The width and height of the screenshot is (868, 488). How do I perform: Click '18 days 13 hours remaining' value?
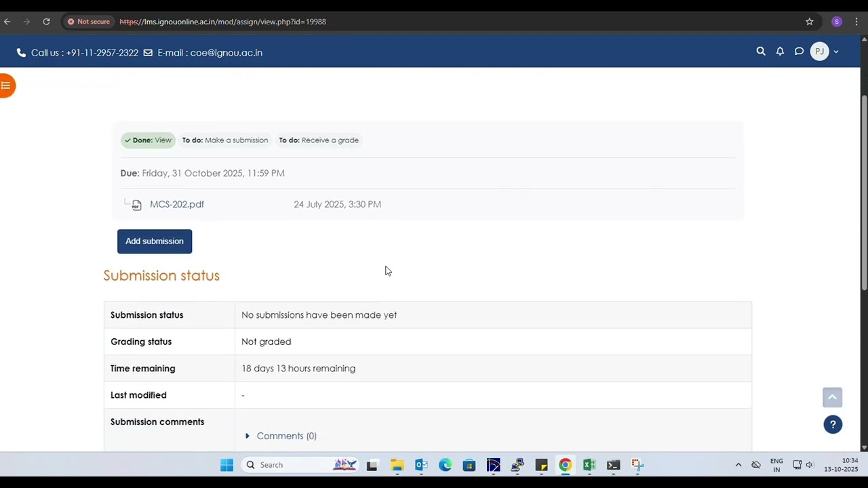298,369
